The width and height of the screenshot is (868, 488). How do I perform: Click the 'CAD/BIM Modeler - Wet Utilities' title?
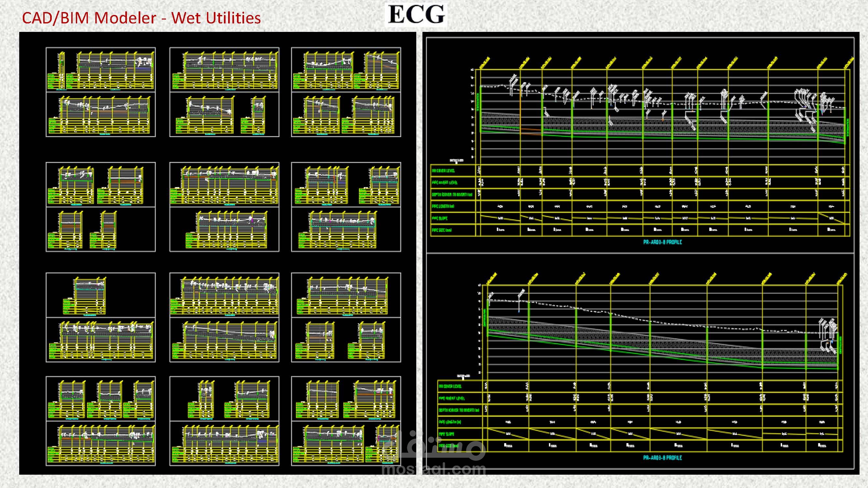pos(141,18)
